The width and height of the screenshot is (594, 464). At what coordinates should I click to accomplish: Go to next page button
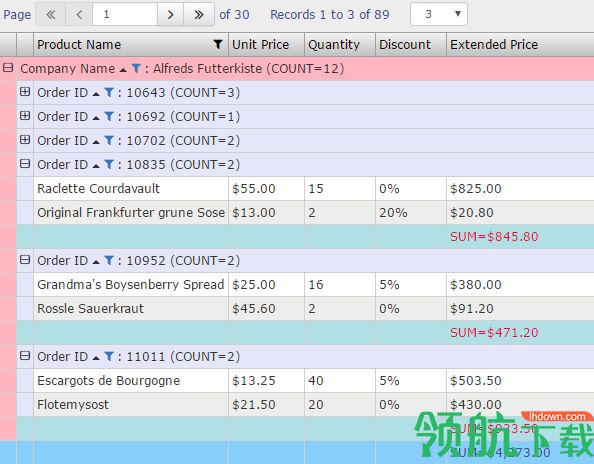(x=170, y=14)
